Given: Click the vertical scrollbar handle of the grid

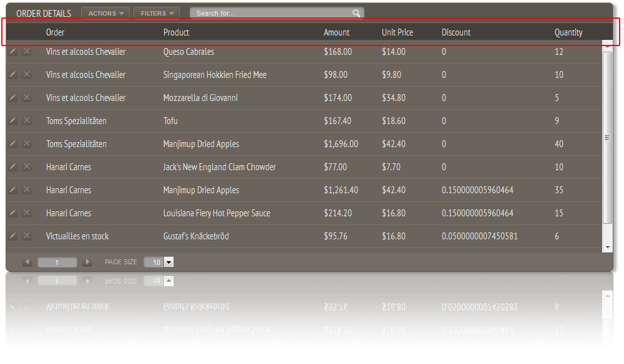Looking at the screenshot, I should coord(607,138).
